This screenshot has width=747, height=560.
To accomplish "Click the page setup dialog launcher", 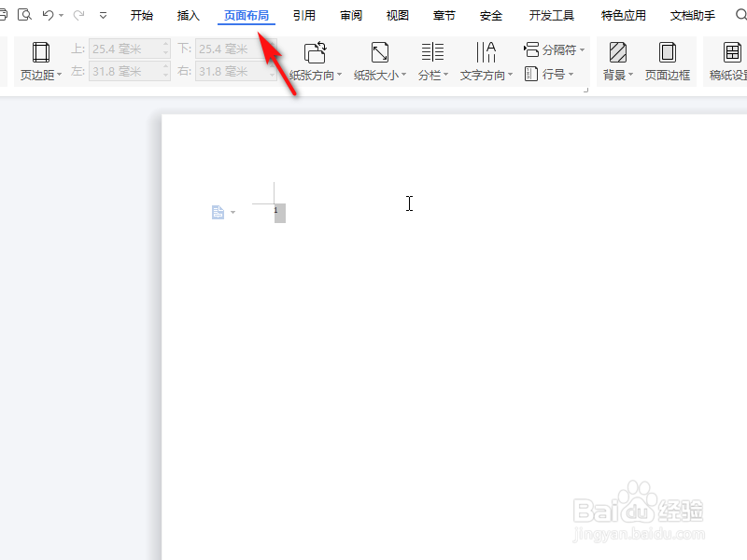I will pos(586,90).
